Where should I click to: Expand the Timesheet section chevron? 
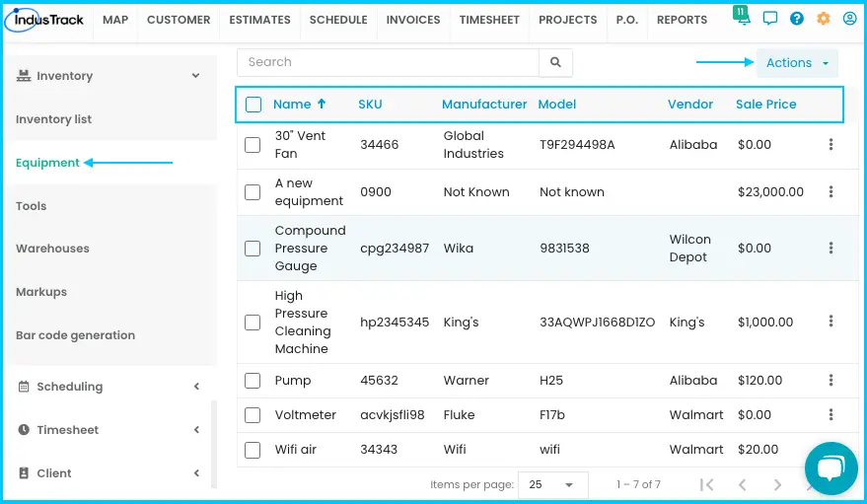(x=196, y=429)
